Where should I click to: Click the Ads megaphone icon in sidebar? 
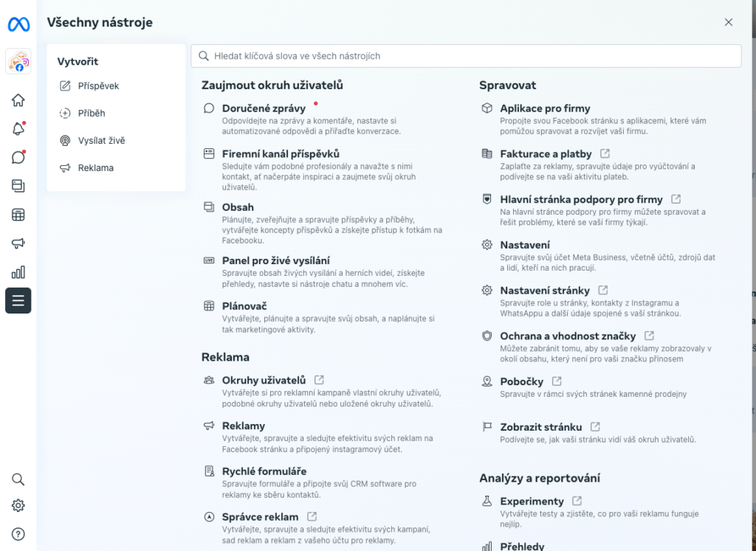[x=18, y=243]
